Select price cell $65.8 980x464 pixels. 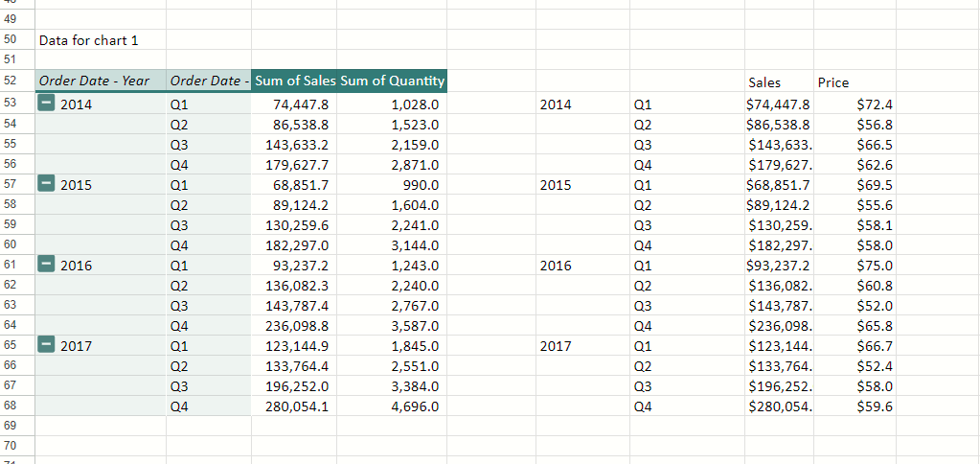pyautogui.click(x=855, y=325)
